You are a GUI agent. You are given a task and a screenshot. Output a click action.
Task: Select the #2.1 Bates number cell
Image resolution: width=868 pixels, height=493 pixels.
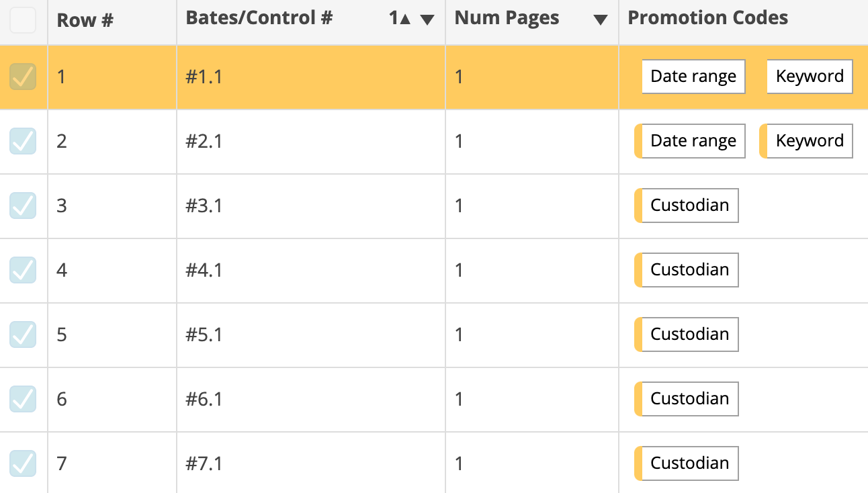[311, 141]
